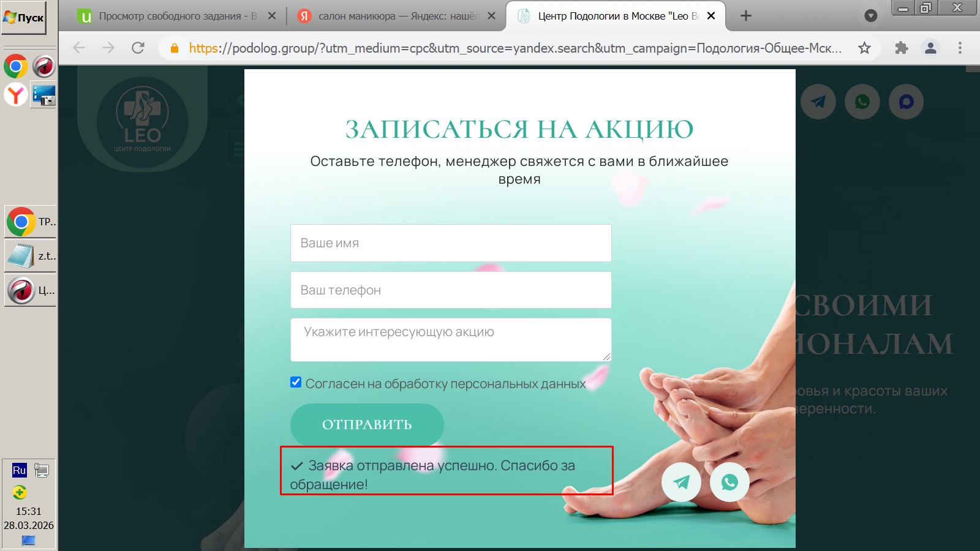Open WhatsApp icon inside the popup form
This screenshot has height=551, width=980.
[x=729, y=482]
